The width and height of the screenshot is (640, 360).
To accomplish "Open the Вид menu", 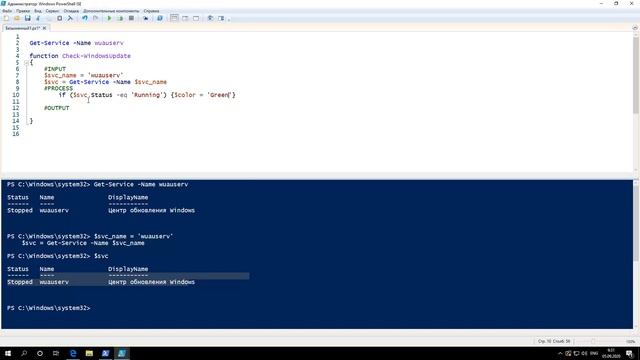I will pos(38,11).
